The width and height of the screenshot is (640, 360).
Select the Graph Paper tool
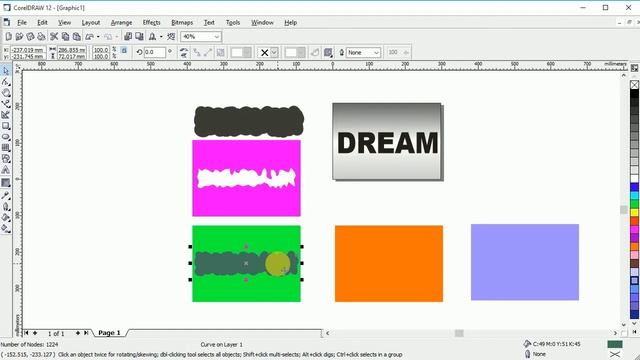point(6,148)
